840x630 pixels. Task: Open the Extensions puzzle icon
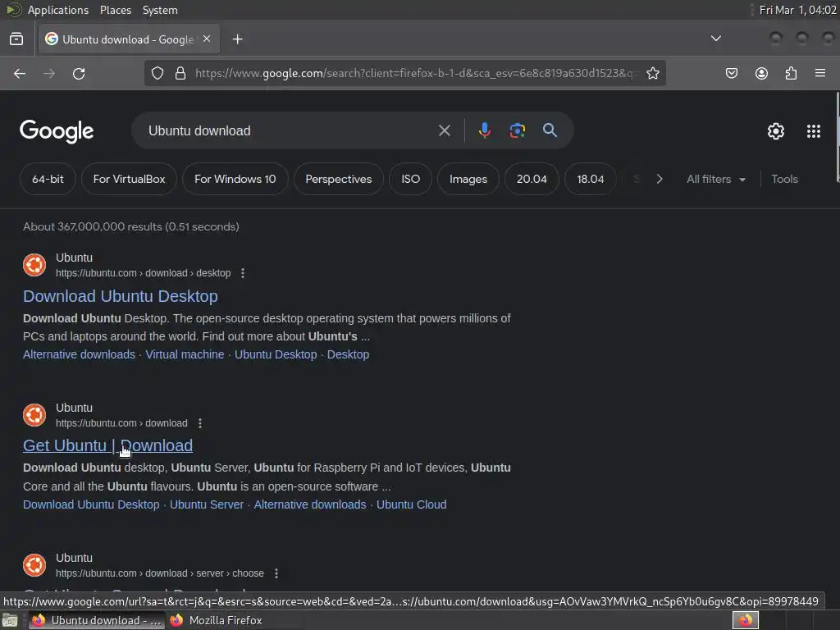click(x=791, y=73)
